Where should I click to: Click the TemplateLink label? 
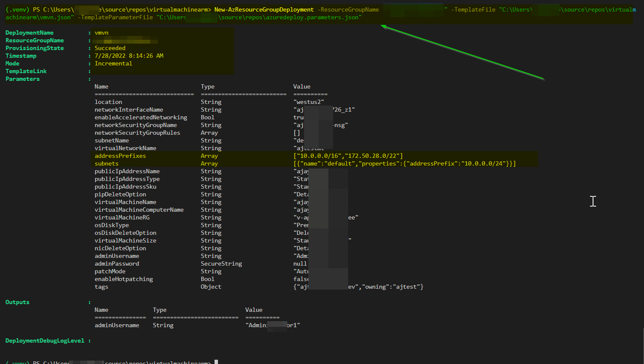coord(26,71)
